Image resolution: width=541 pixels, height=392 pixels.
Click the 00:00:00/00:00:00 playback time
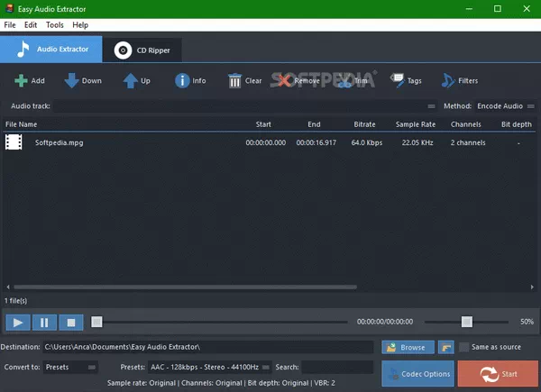(x=385, y=322)
